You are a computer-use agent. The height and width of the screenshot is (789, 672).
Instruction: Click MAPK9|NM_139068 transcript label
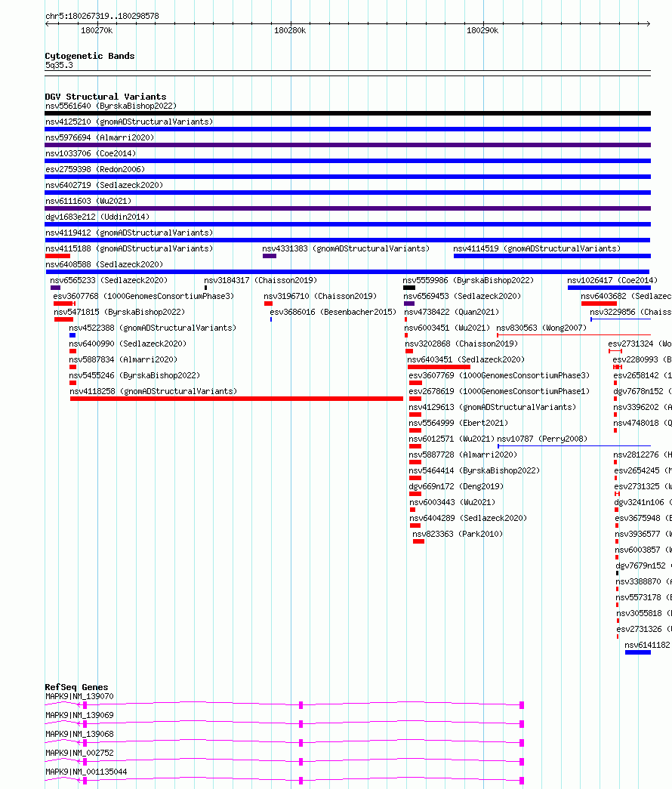[x=79, y=734]
